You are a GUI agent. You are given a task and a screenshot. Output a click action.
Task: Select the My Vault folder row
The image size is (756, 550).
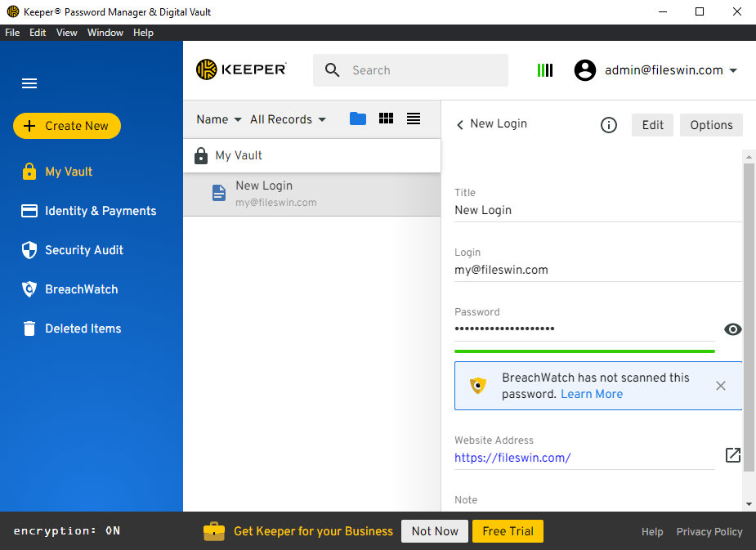(x=312, y=155)
